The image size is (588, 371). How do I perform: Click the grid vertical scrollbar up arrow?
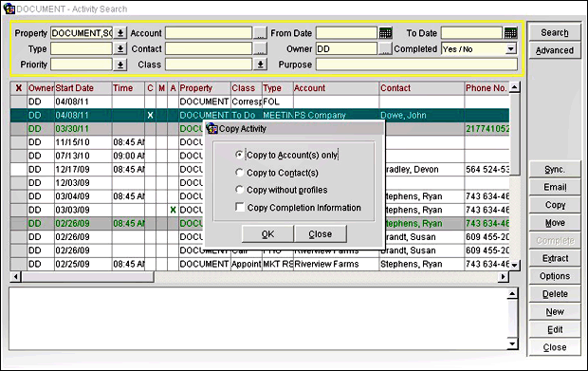point(514,87)
